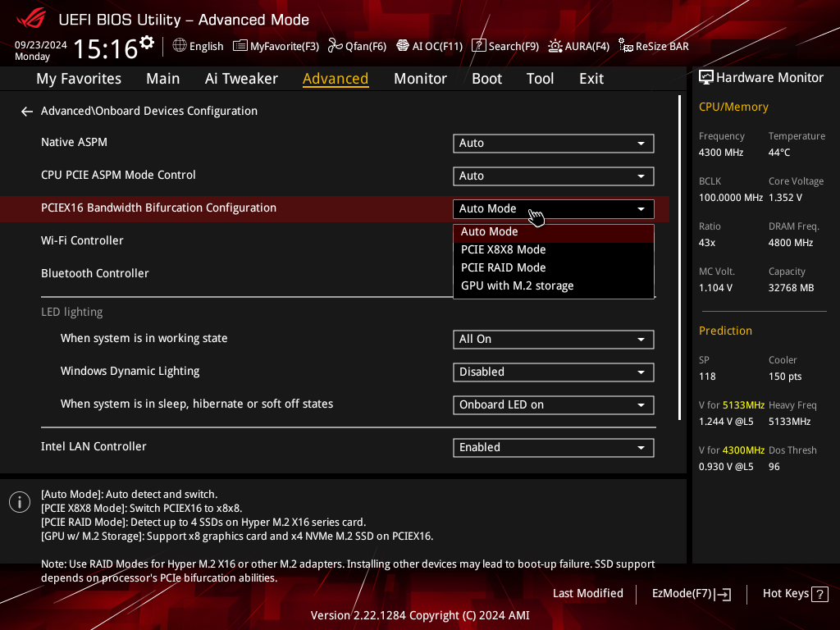
Task: Open CPU PCIE ASPM Mode Control dropdown
Action: [554, 176]
